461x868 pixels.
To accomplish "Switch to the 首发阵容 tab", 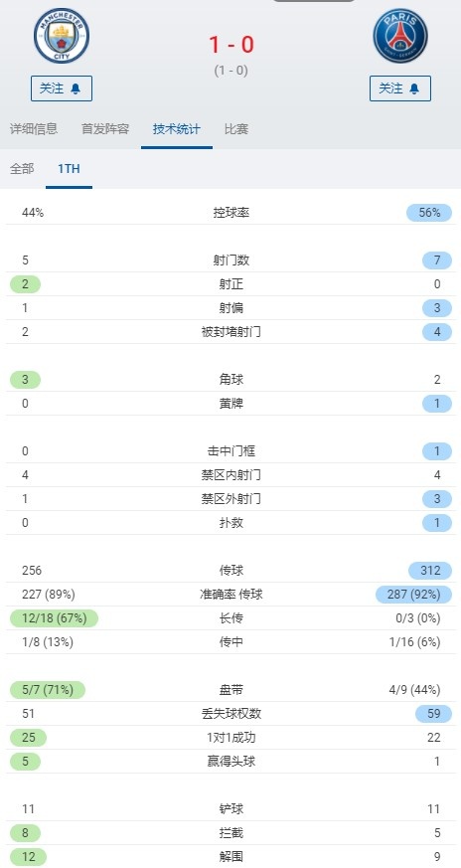I will pos(105,129).
